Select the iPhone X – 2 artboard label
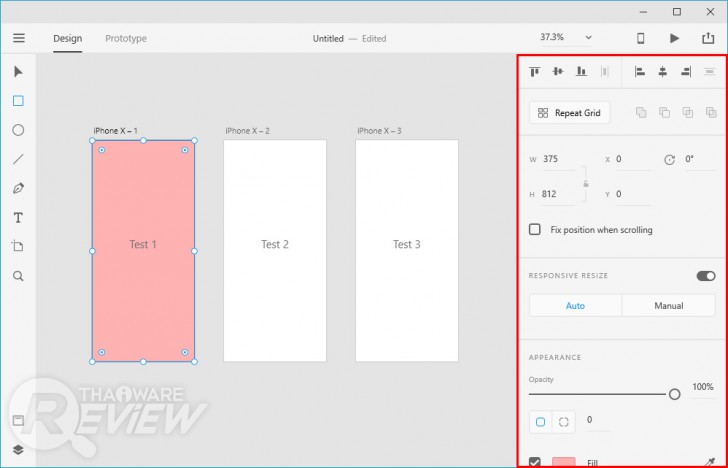Image resolution: width=728 pixels, height=468 pixels. pyautogui.click(x=247, y=131)
